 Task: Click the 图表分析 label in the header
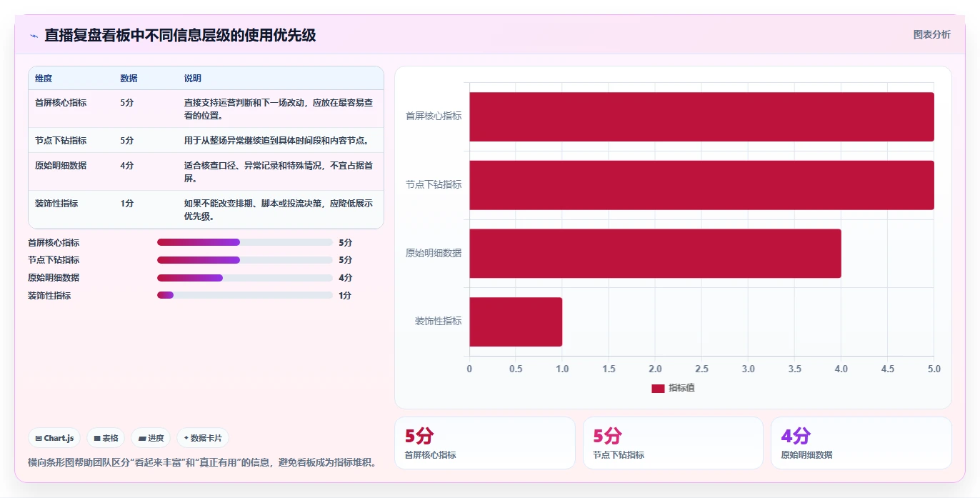tap(931, 34)
